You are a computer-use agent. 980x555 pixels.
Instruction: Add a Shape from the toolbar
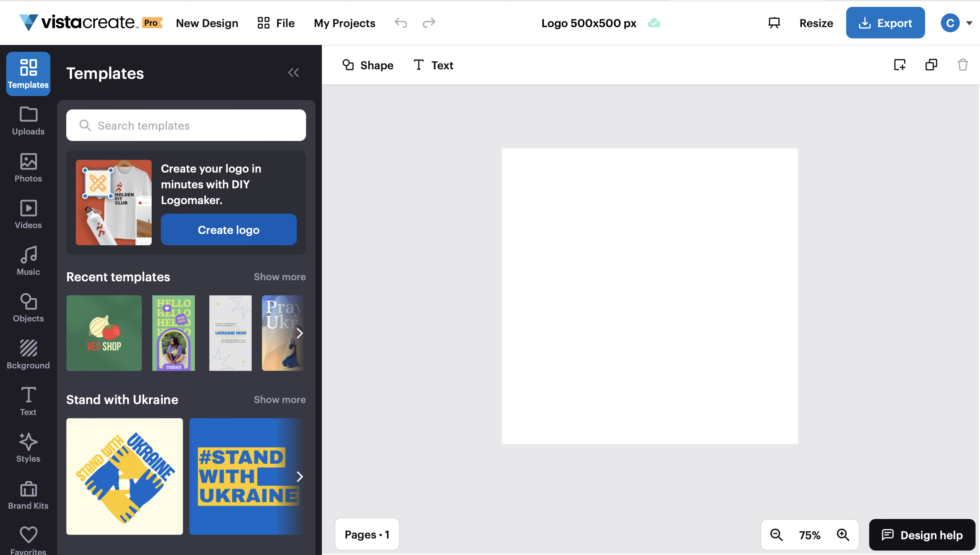pyautogui.click(x=367, y=65)
